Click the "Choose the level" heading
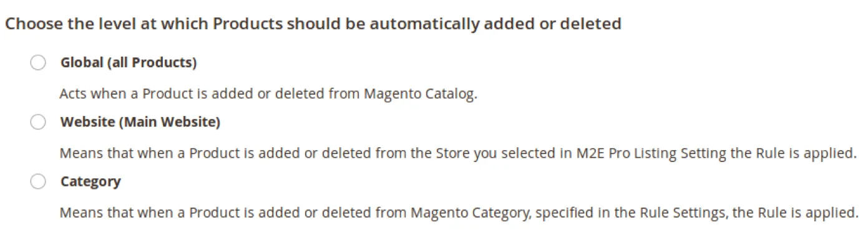Image resolution: width=868 pixels, height=235 pixels. [313, 24]
